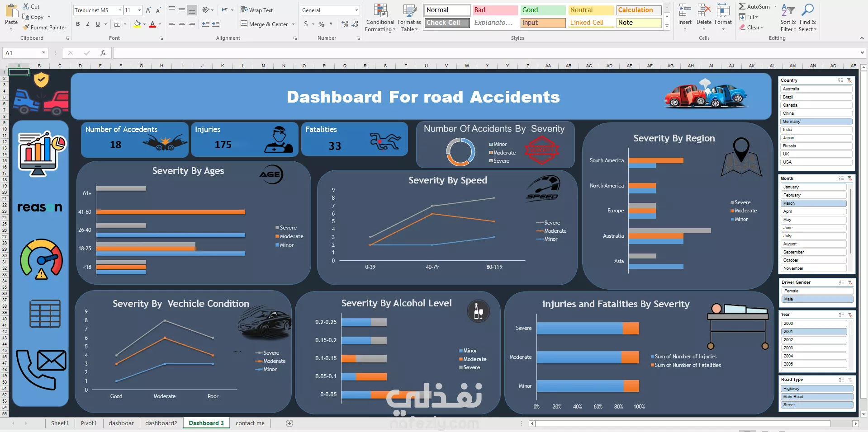The image size is (868, 432).
Task: Click the Copy button
Action: coord(33,17)
